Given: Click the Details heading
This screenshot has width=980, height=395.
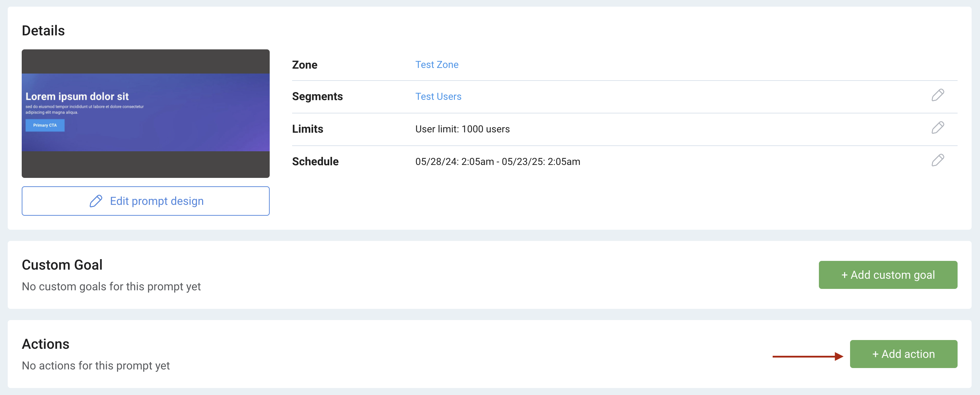Looking at the screenshot, I should pos(43,30).
